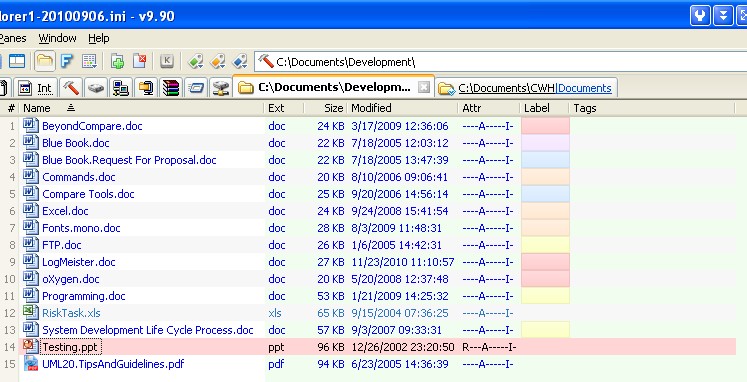Switch to the C:\Documents\CWH|Documents tab
747x382 pixels.
[x=526, y=88]
